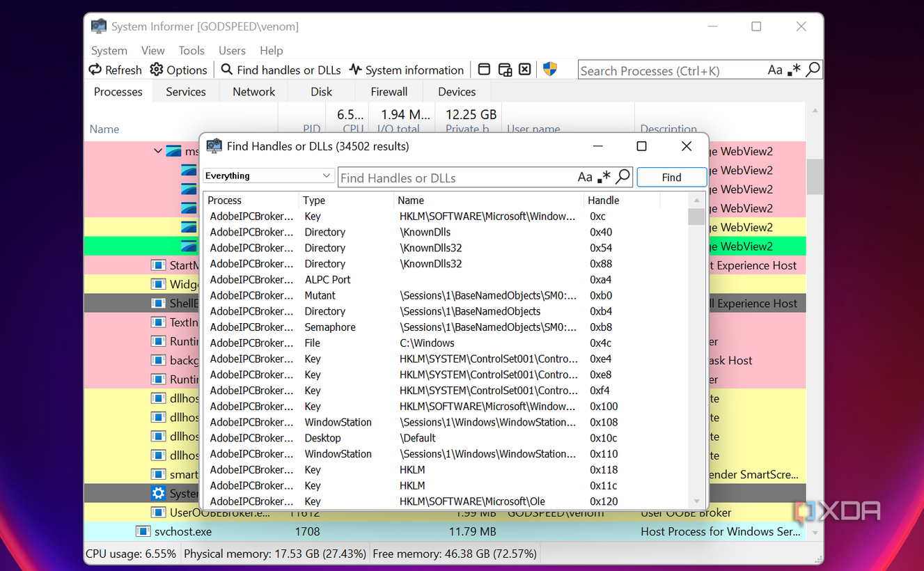Image resolution: width=924 pixels, height=571 pixels.
Task: Toggle regex .* in Find Handles box
Action: [x=604, y=177]
